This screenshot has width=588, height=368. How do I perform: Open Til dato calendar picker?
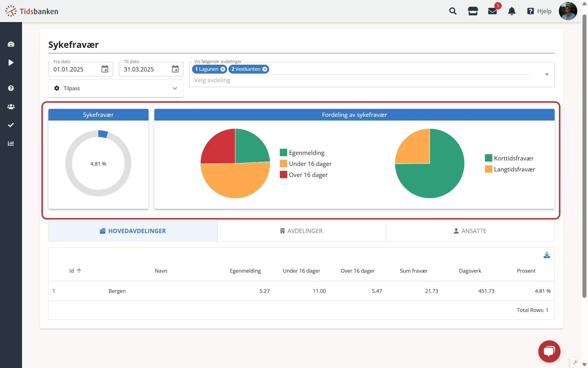pyautogui.click(x=175, y=69)
